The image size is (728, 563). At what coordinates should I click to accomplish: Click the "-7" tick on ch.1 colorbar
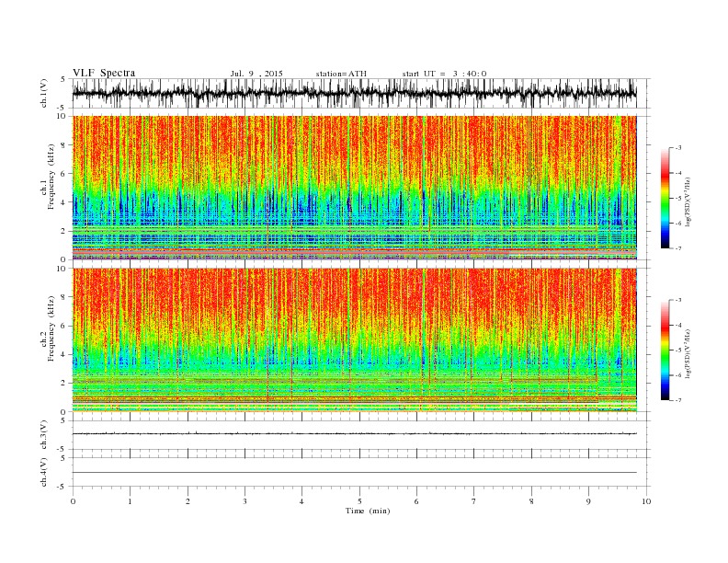(678, 248)
